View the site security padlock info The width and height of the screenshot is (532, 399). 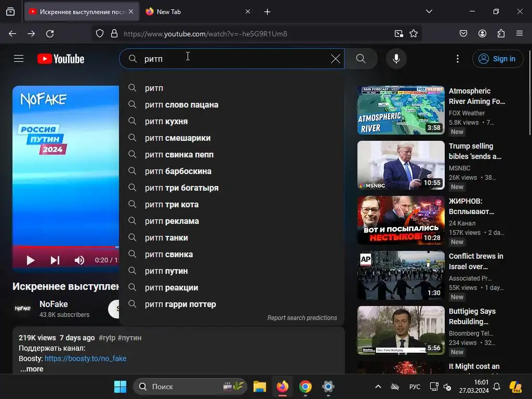pyautogui.click(x=114, y=34)
